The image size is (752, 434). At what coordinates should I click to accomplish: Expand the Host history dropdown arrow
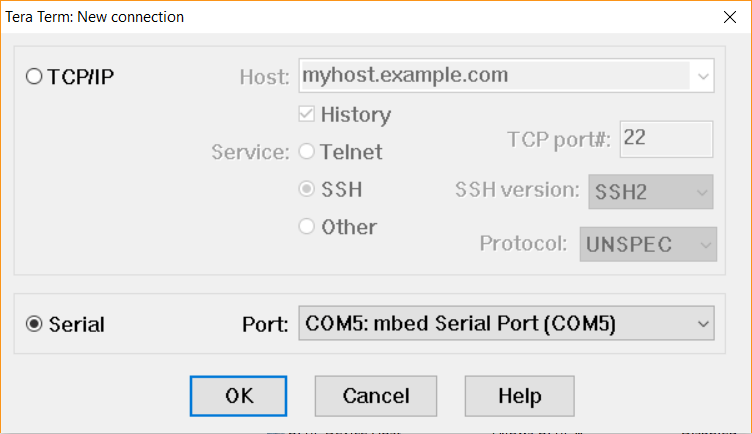coord(704,76)
